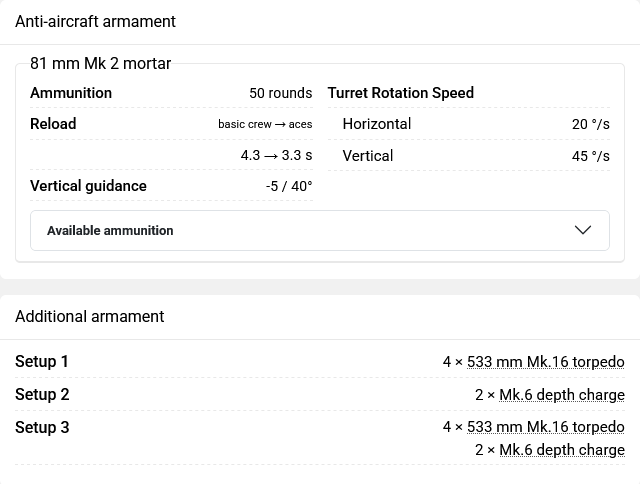The image size is (640, 484).
Task: Click the Setup 2 row label
Action: [42, 395]
